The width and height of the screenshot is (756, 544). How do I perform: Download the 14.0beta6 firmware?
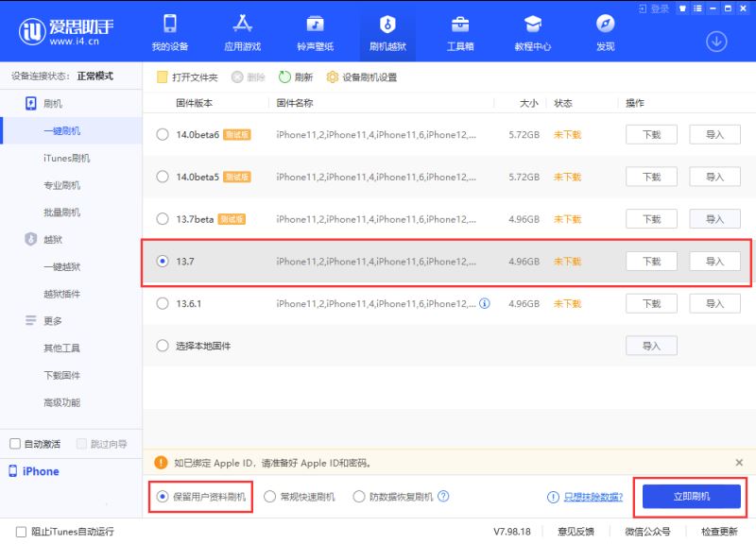pos(651,134)
